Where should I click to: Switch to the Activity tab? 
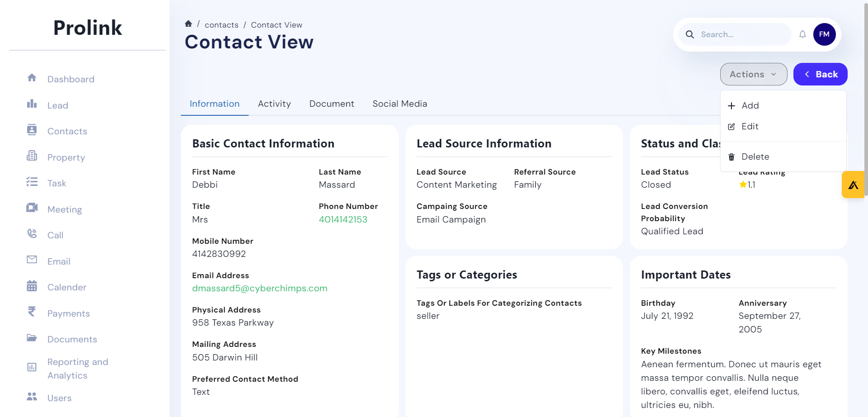coord(274,104)
